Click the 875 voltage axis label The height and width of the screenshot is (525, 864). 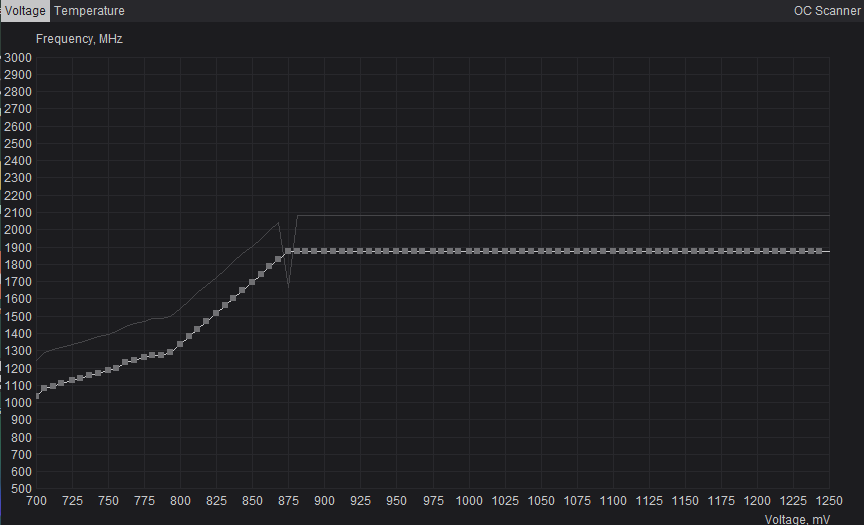coord(288,501)
